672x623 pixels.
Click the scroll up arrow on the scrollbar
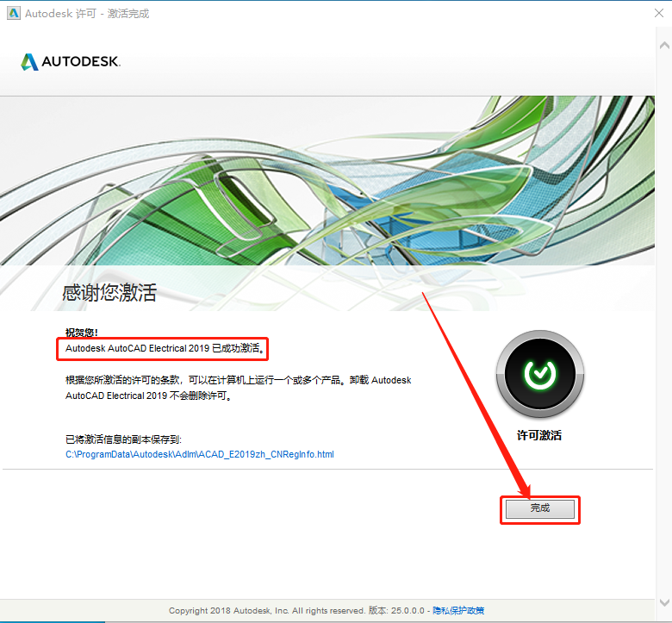tap(664, 45)
